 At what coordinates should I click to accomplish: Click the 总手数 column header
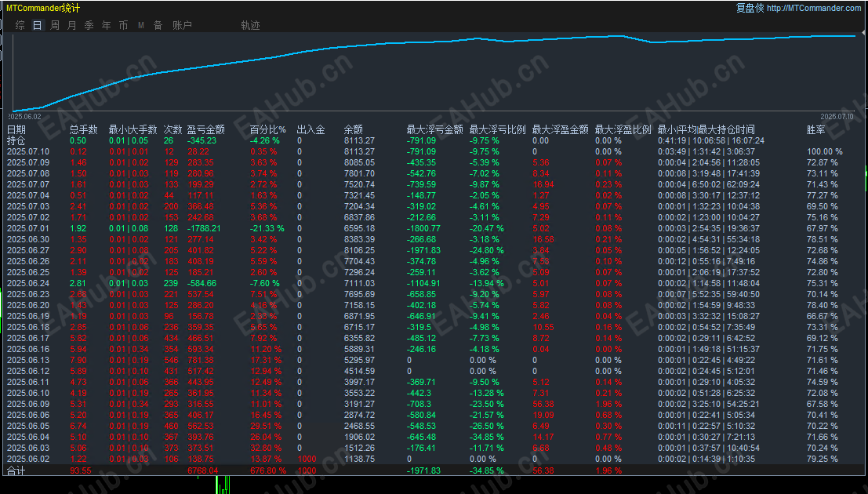click(x=84, y=129)
